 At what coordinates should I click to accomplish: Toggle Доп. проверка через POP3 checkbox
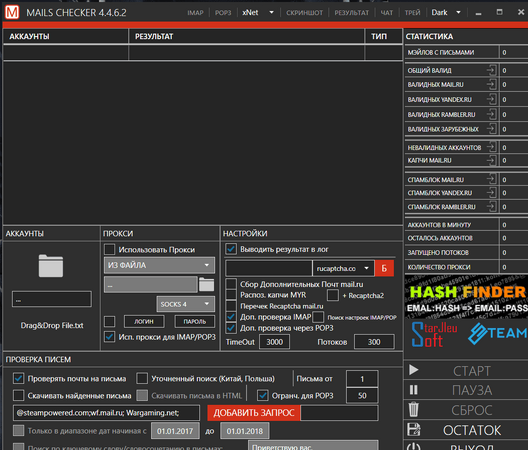[x=231, y=328]
